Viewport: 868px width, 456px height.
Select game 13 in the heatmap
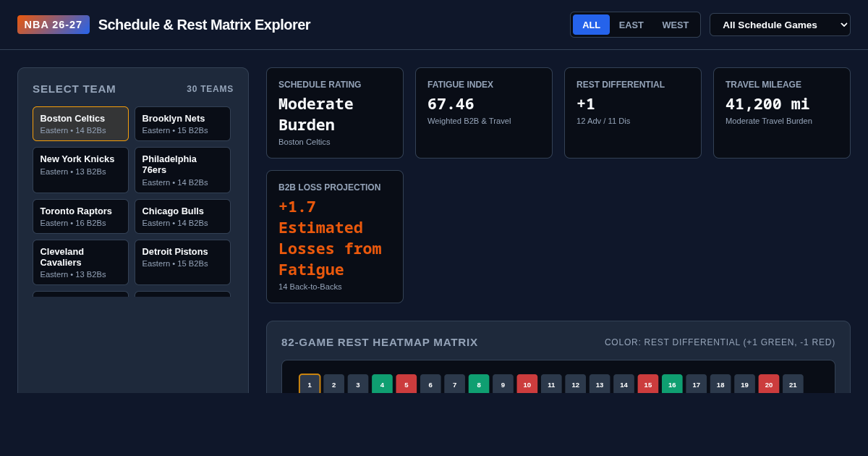tap(600, 384)
